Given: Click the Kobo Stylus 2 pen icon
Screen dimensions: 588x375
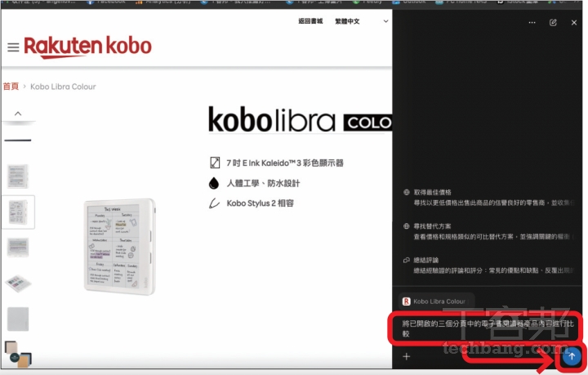Looking at the screenshot, I should (x=214, y=203).
